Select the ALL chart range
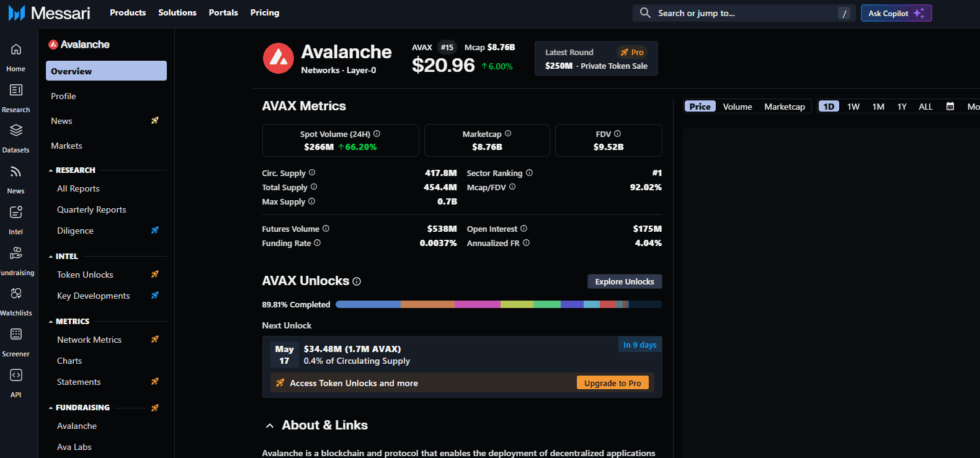This screenshot has width=980, height=458. tap(925, 107)
